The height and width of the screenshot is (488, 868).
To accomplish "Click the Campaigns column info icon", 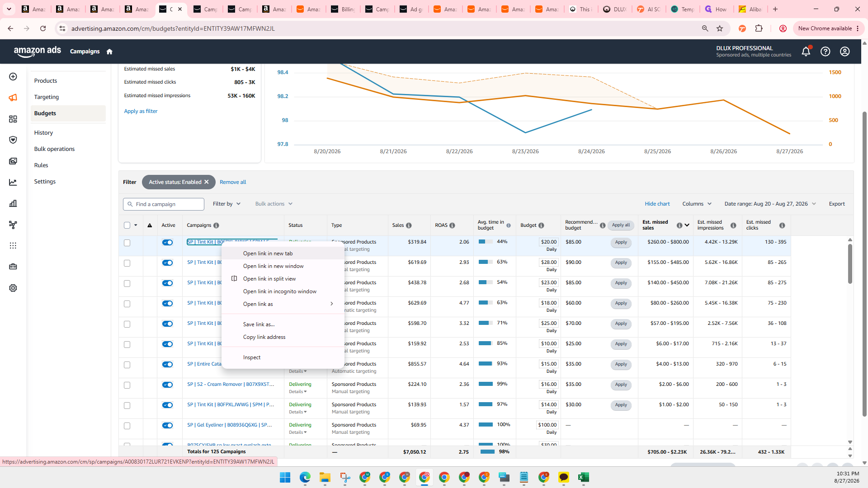I will tap(216, 225).
